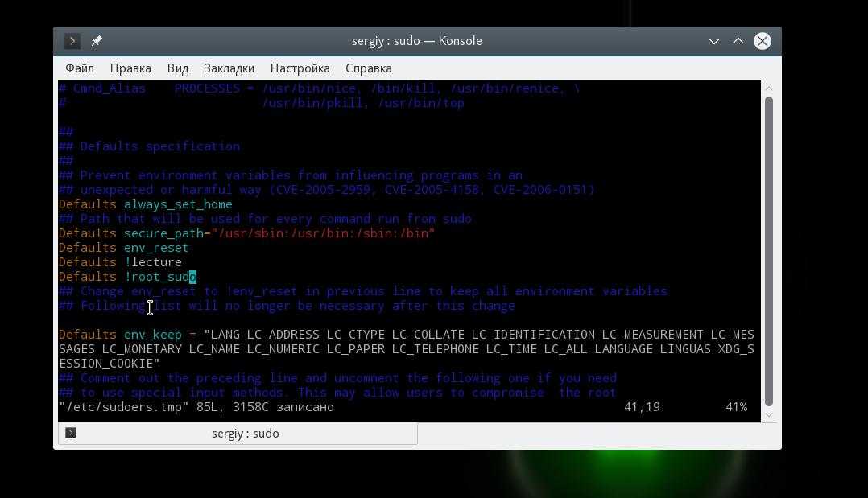The image size is (868, 498).
Task: Click the '## Path that will be used' comment
Action: click(x=265, y=219)
